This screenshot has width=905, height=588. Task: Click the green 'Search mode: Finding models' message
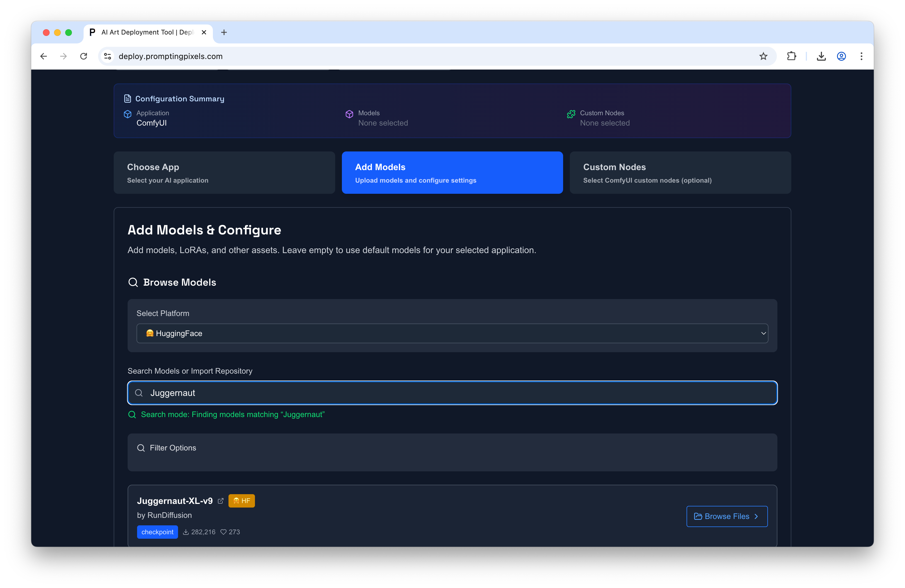tap(233, 414)
